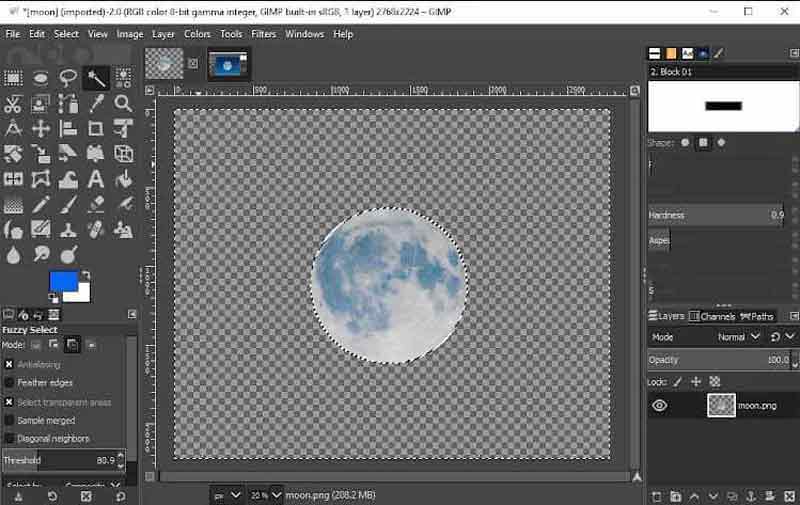Click the blue foreground color swatch
This screenshot has width=800, height=505.
tap(62, 282)
